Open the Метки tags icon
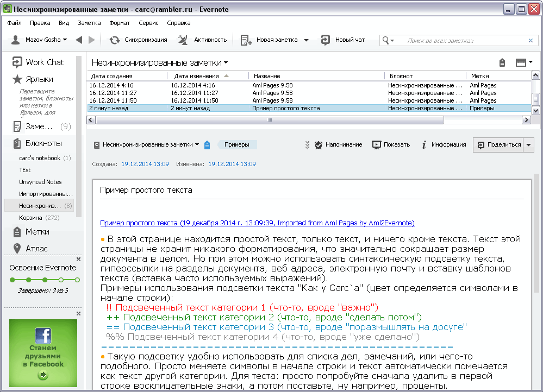543x392 pixels. [17, 232]
